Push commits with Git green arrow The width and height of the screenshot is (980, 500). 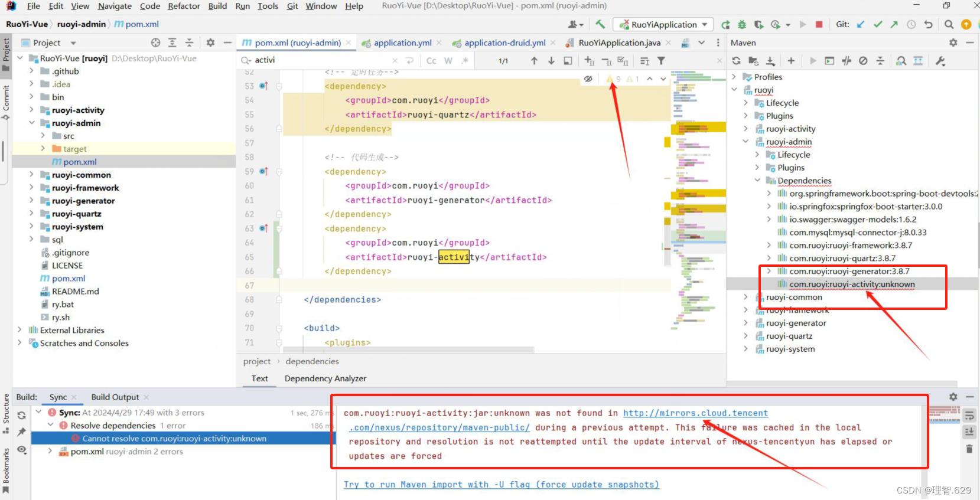tap(894, 25)
